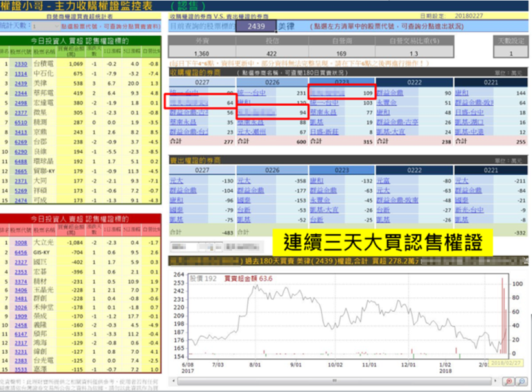Open stock code link 3026
Screen dimensions: 532x392
(21, 308)
